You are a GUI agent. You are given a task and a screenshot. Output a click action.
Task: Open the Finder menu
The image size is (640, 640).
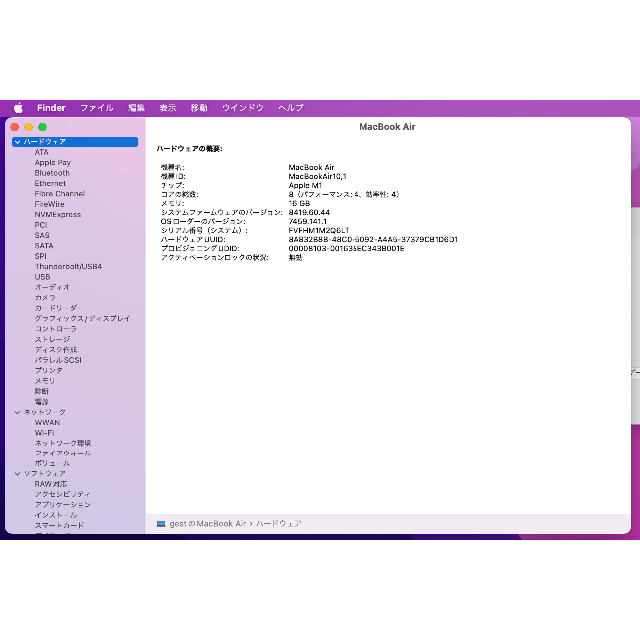(x=51, y=108)
